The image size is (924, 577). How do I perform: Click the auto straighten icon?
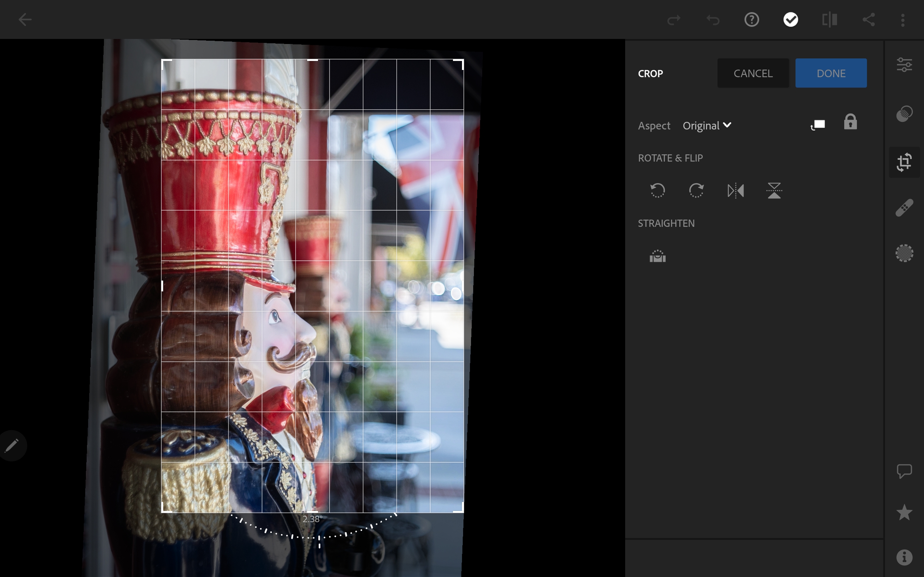pyautogui.click(x=658, y=256)
